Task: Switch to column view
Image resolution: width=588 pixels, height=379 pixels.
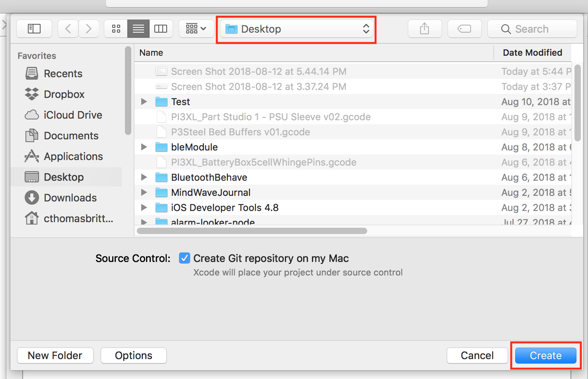Action: tap(161, 28)
